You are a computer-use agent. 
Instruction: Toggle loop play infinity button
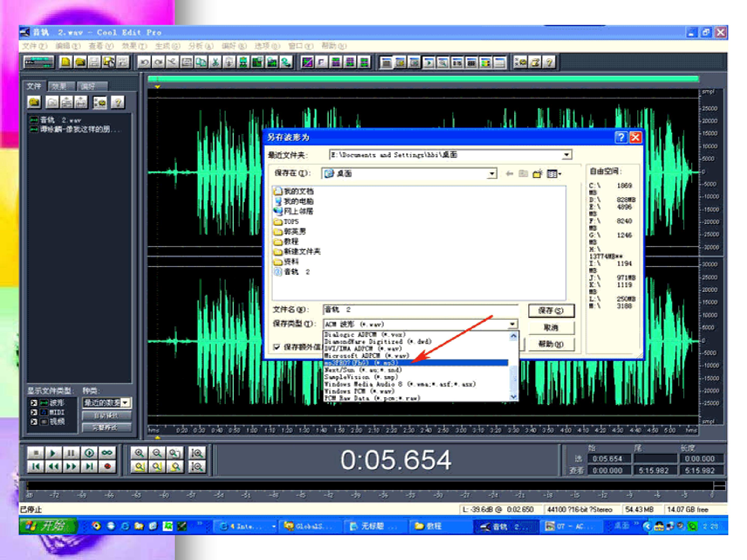(x=107, y=453)
